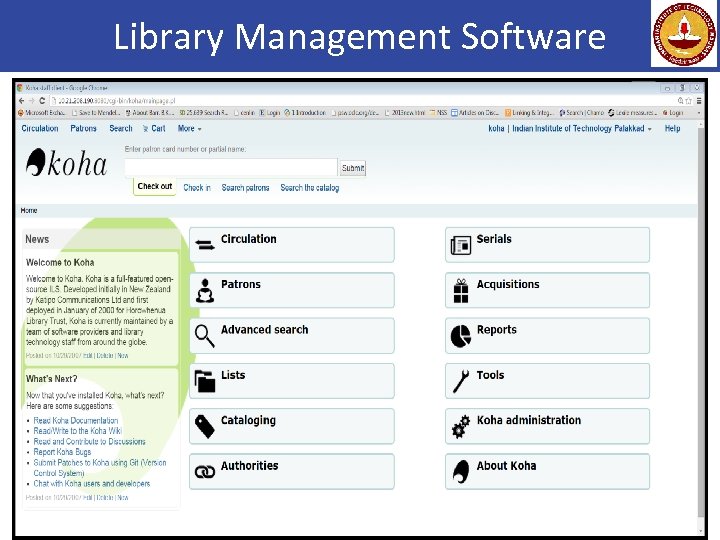
Task: Open Read and Contribute to Discussions link
Action: (x=90, y=442)
